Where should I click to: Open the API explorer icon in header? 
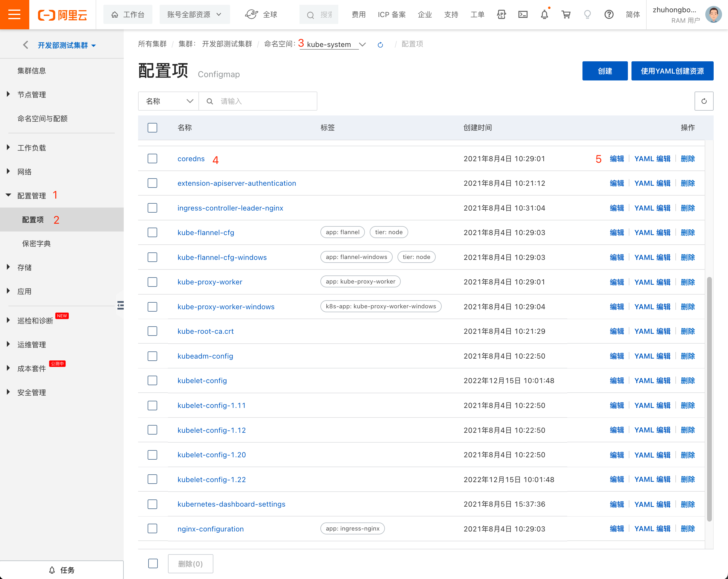pyautogui.click(x=501, y=15)
